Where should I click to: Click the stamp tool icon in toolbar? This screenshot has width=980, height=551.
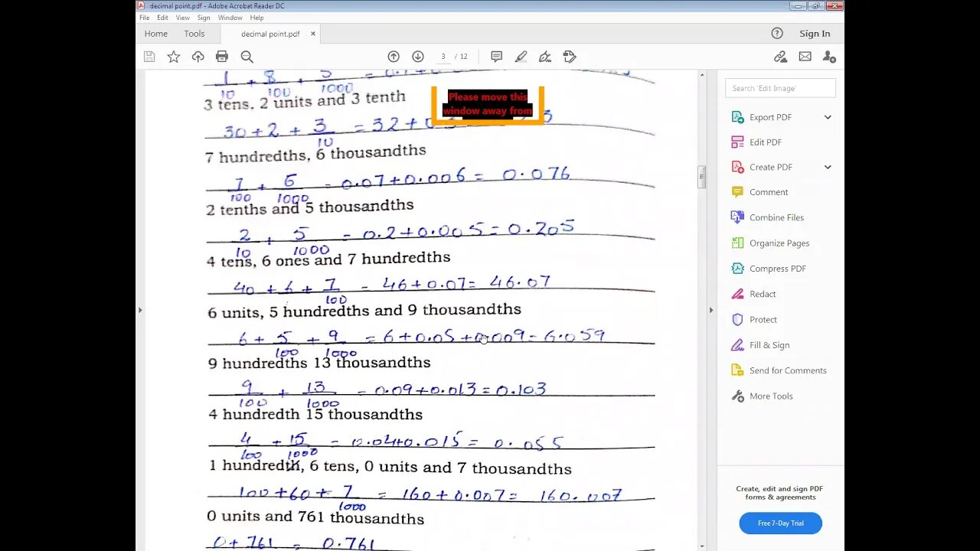coord(570,57)
